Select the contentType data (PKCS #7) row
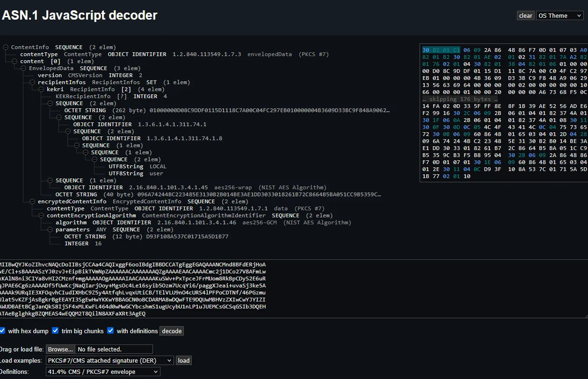 click(186, 208)
